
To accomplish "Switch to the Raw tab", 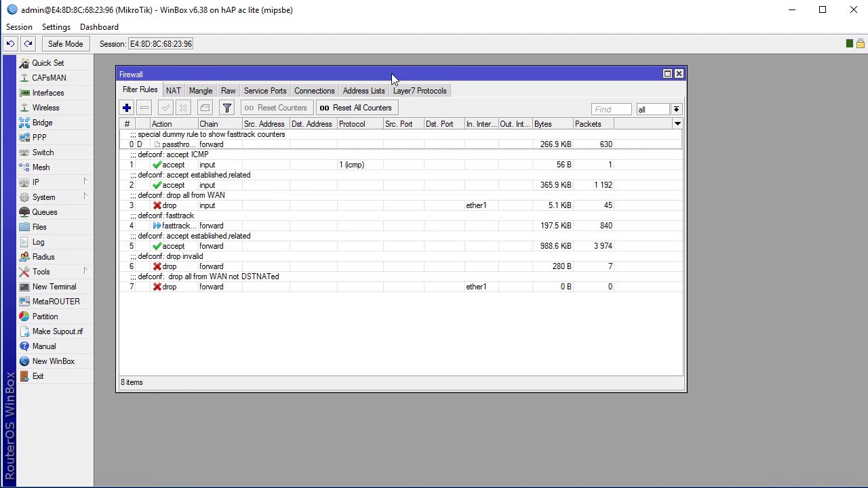I will (229, 91).
